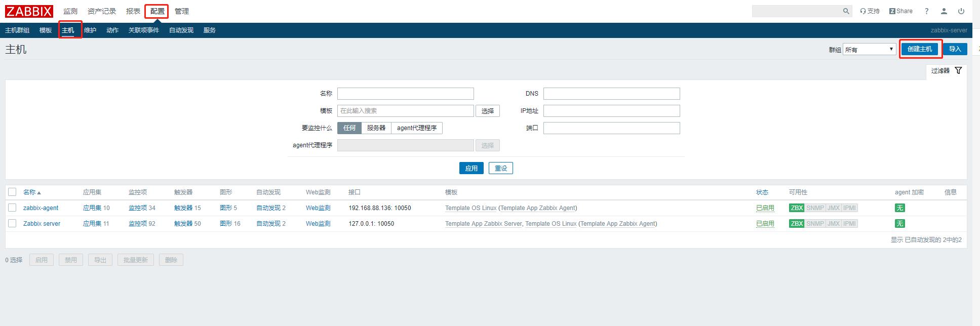Open 图形 link for zabbix-agent
This screenshot has width=980, height=326.
coord(226,208)
